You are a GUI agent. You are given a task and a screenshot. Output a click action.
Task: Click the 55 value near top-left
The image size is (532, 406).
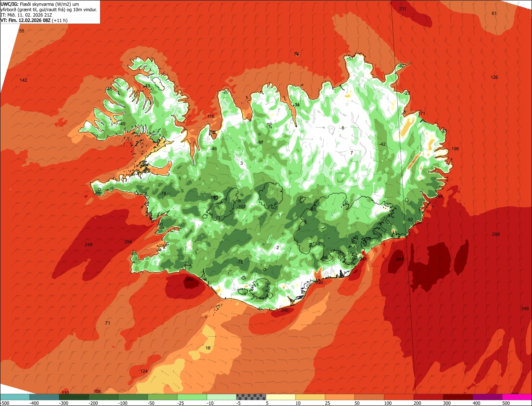click(22, 31)
